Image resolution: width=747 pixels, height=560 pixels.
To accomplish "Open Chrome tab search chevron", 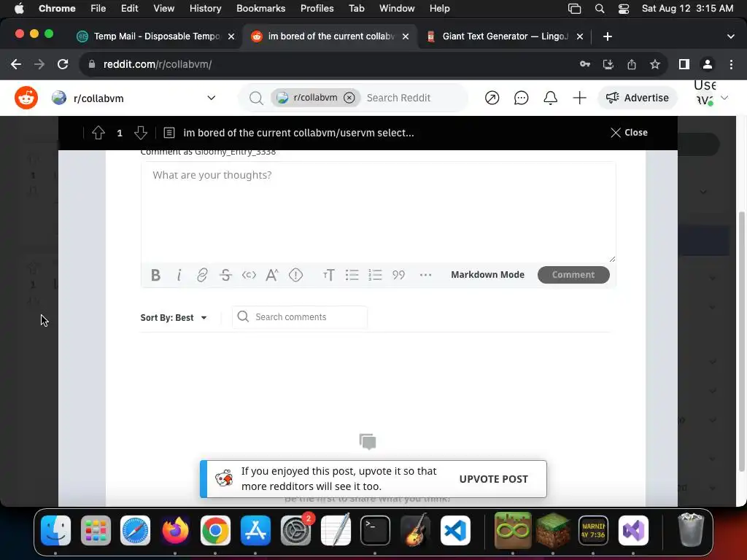I will 731,36.
